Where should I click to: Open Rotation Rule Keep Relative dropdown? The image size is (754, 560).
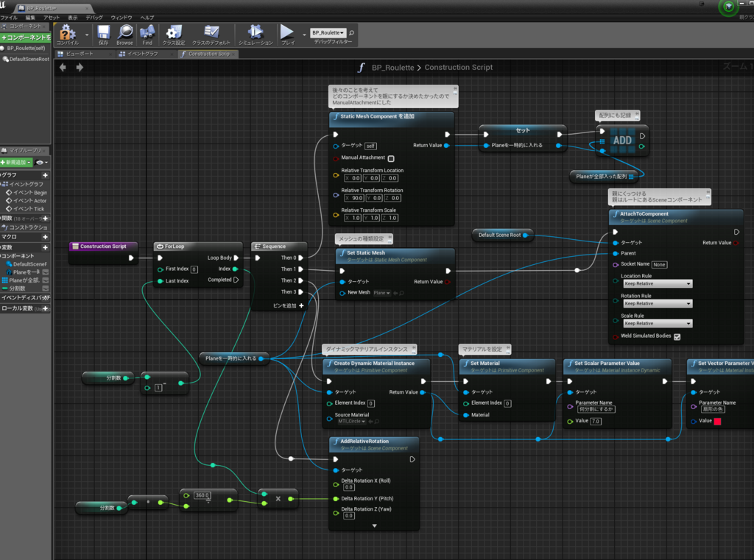coord(658,303)
